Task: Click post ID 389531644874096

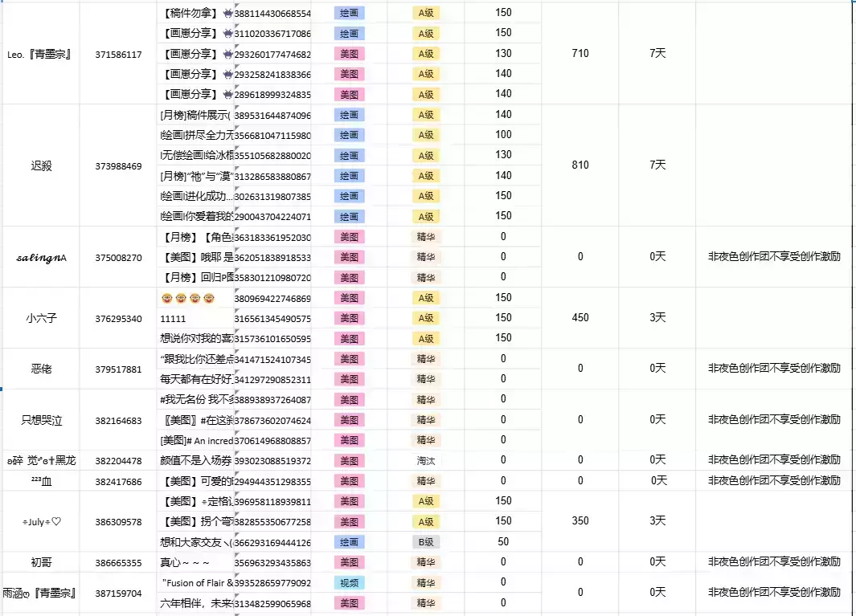Action: click(x=272, y=116)
